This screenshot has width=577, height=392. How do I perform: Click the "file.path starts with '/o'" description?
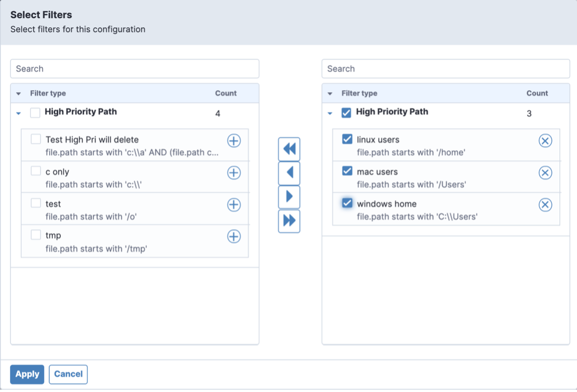[x=91, y=217]
